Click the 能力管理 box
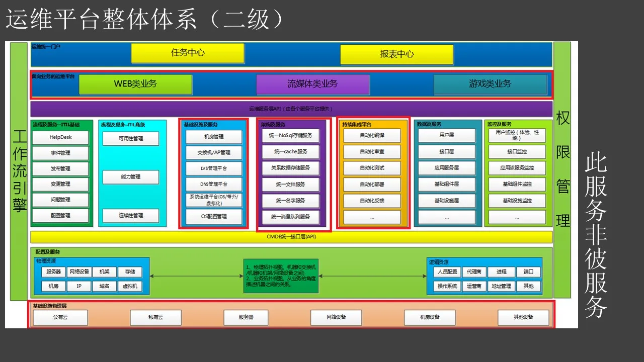The image size is (644, 362). (x=131, y=177)
